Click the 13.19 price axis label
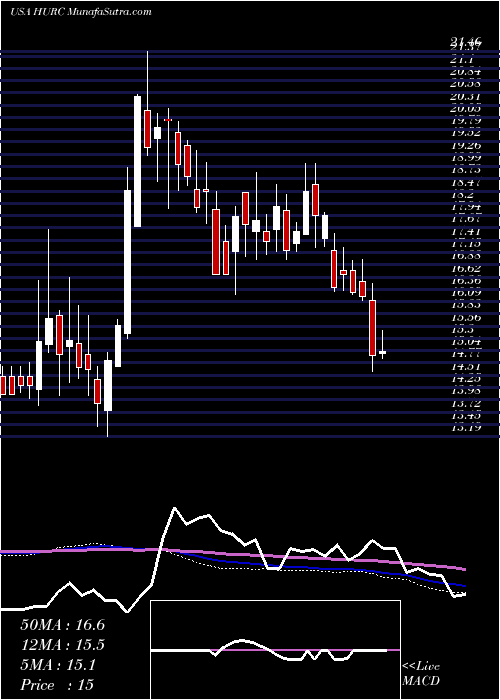 coord(464,429)
